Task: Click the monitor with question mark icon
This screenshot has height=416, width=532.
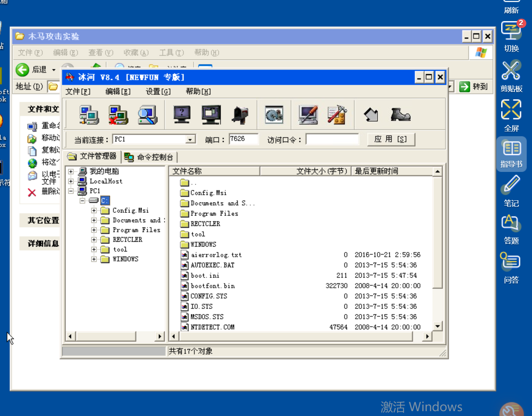Action: tap(182, 115)
